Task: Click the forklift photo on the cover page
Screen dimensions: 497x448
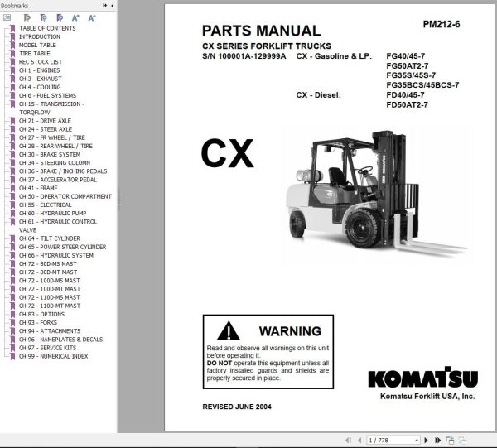Action: click(x=377, y=195)
